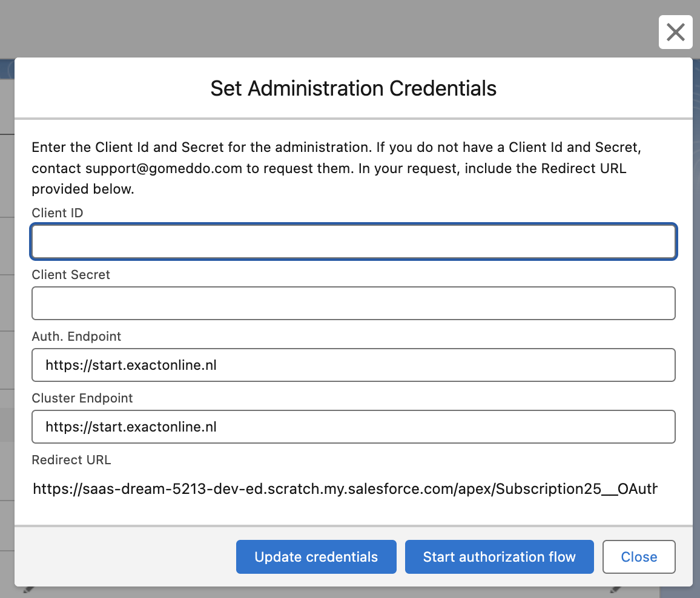
Task: Click the partially hidden left pencil edit icon
Action: pyautogui.click(x=27, y=589)
